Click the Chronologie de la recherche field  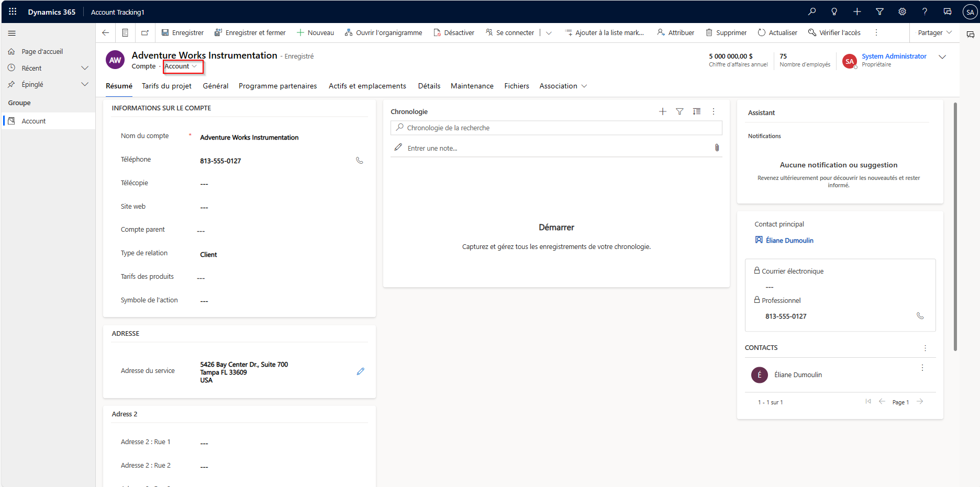tap(556, 128)
